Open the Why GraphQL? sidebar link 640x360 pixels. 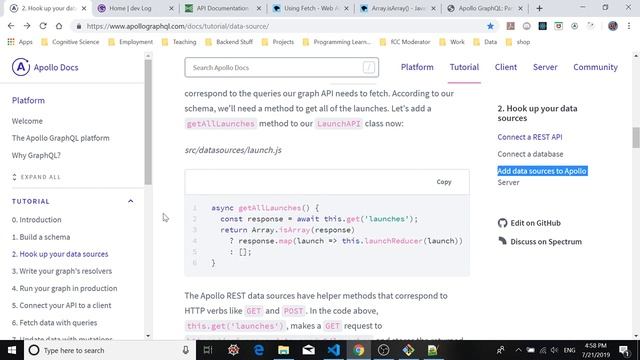(36, 155)
